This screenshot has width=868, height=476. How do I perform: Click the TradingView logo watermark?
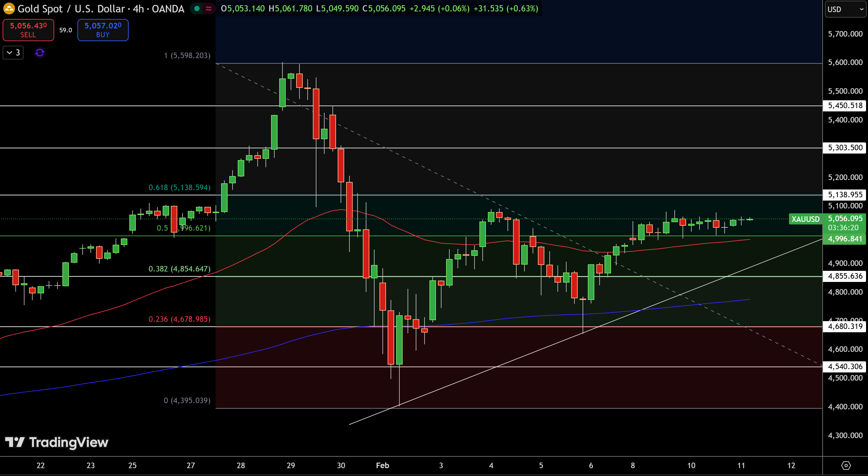[x=56, y=442]
